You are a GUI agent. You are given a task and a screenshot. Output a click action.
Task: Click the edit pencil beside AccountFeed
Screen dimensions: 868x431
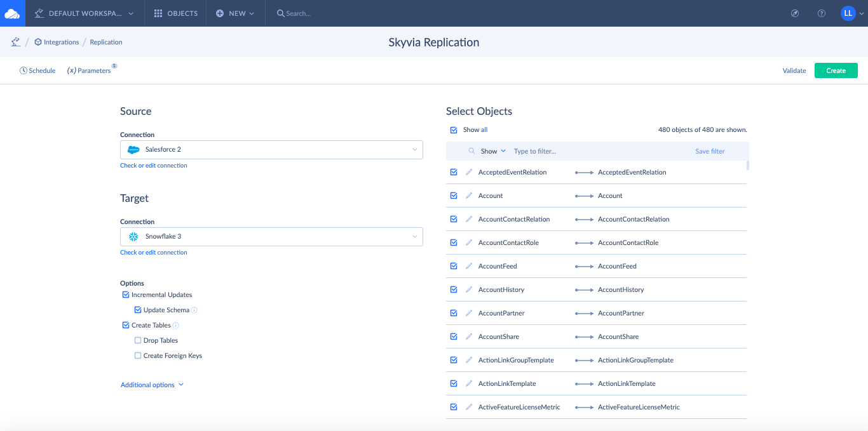(469, 266)
